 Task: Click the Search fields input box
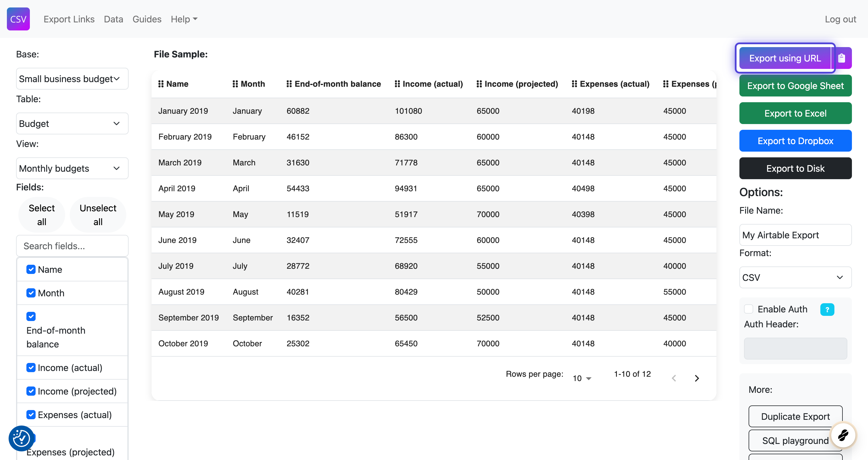pos(72,246)
